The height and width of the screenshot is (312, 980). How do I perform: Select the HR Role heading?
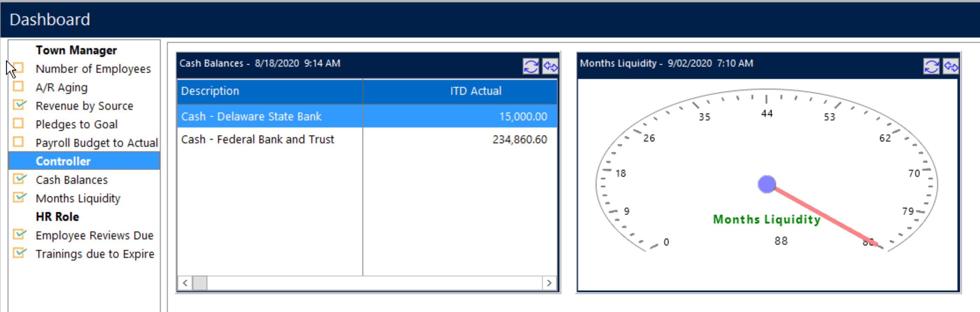pyautogui.click(x=57, y=217)
